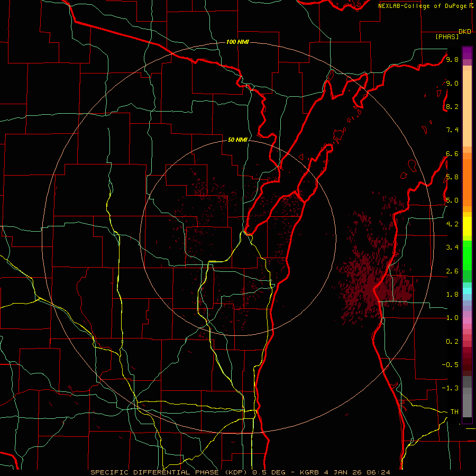The height and width of the screenshot is (476, 476).
Task: Pick the bright green band on the color bar
Action: tap(467, 255)
